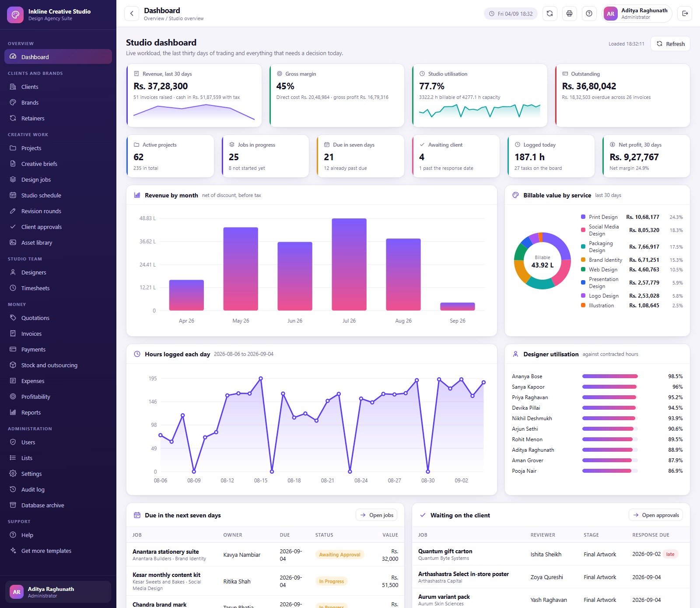The image size is (700, 608).
Task: Click the Timesheets clock icon
Action: (13, 288)
